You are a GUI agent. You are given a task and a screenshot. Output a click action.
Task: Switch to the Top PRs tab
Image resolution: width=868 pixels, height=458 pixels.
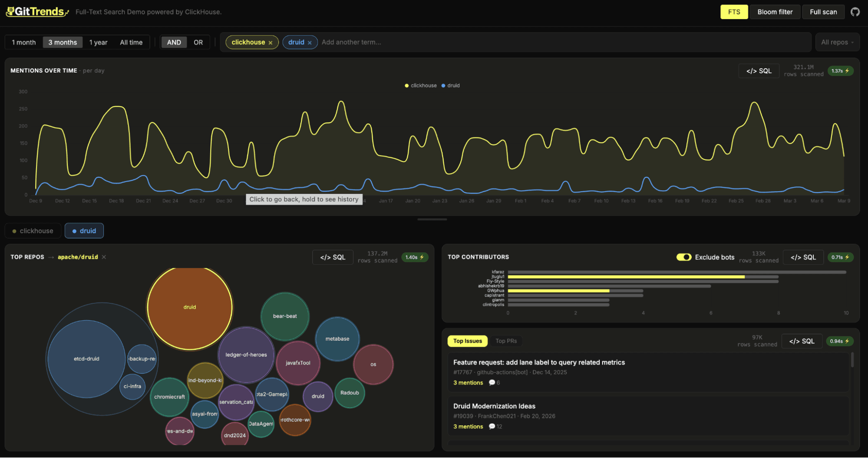tap(506, 341)
